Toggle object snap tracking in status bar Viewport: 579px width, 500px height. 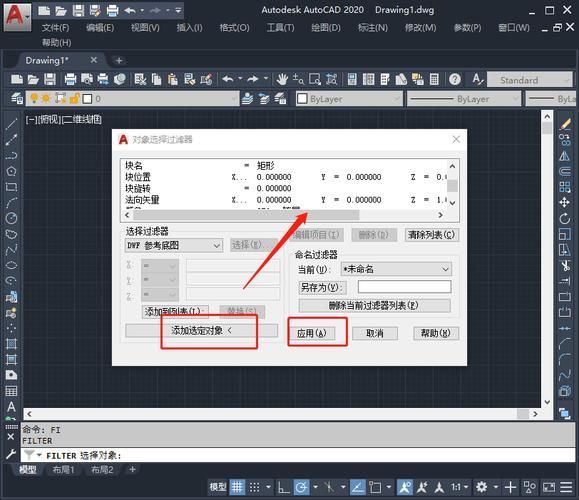[x=357, y=487]
